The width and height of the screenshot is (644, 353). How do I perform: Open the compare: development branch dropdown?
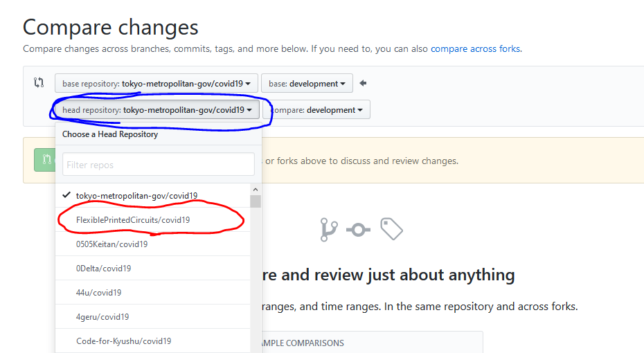coord(320,109)
